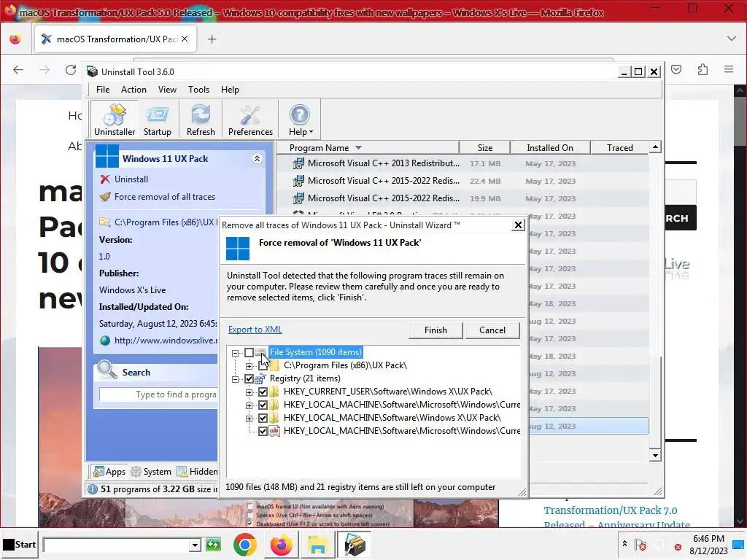This screenshot has width=747, height=560.
Task: Expand the C:\Program Files (x86)\UX Pack\ node
Action: (x=249, y=366)
